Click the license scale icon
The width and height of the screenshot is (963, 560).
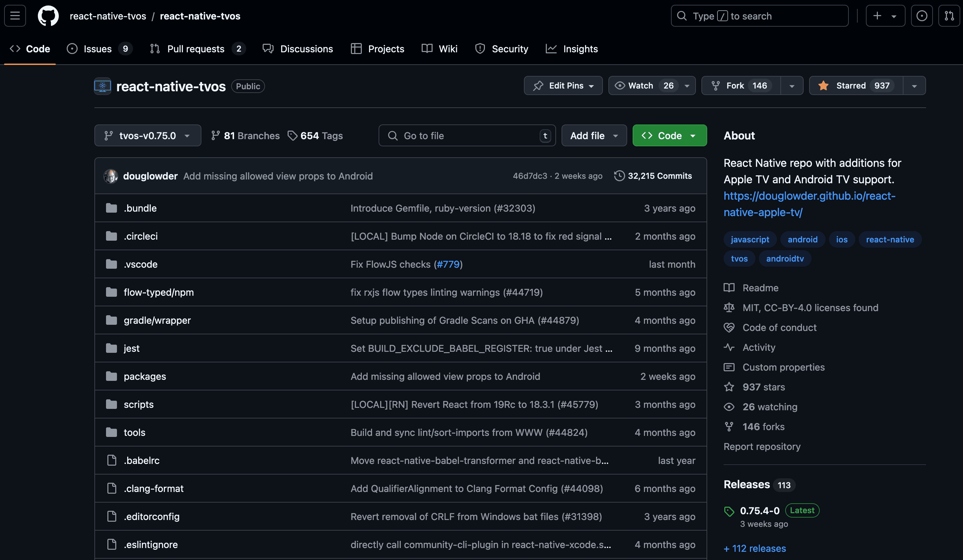coord(729,307)
